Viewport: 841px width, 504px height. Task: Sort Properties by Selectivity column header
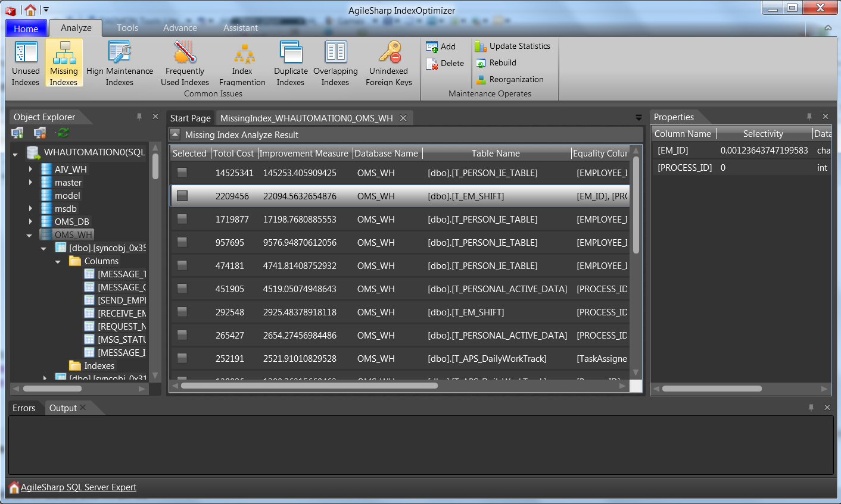pyautogui.click(x=763, y=134)
